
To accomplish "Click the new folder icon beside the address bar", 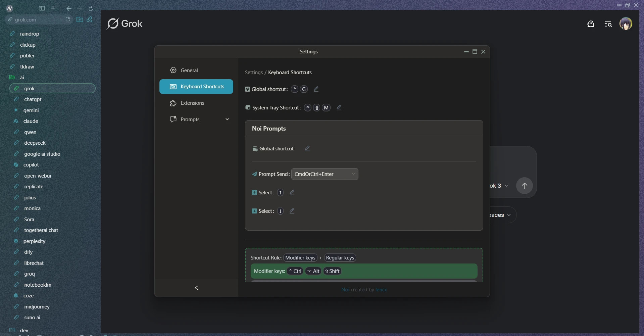I will coord(80,19).
